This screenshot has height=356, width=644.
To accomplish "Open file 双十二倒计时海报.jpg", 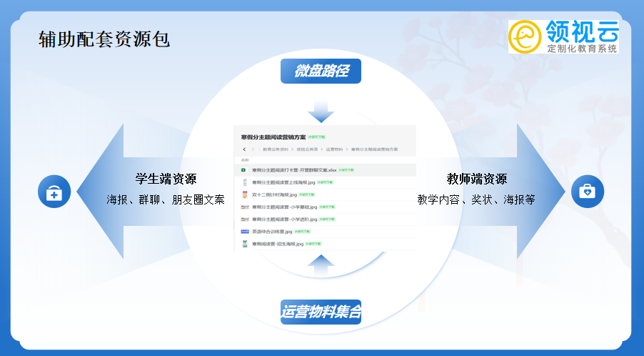I will click(274, 194).
